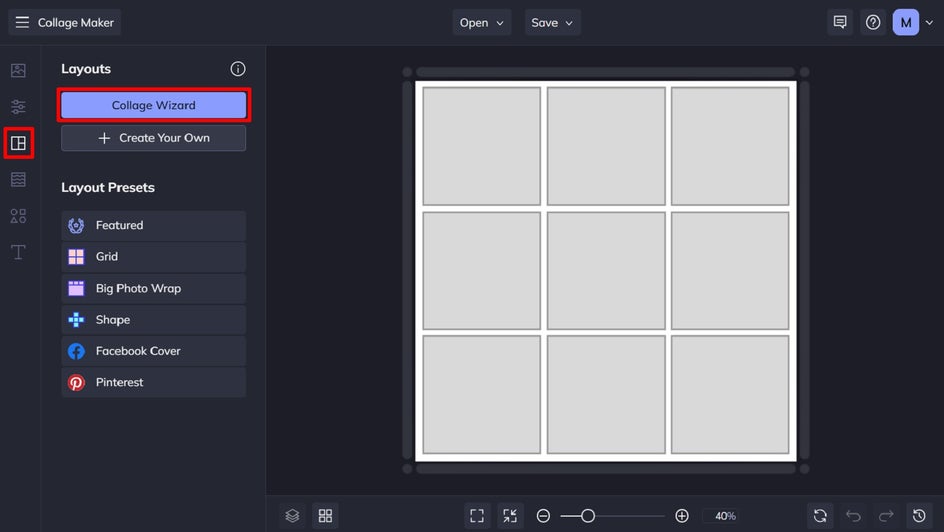Select the bottom-middle collage cell
944x532 pixels.
click(x=606, y=395)
